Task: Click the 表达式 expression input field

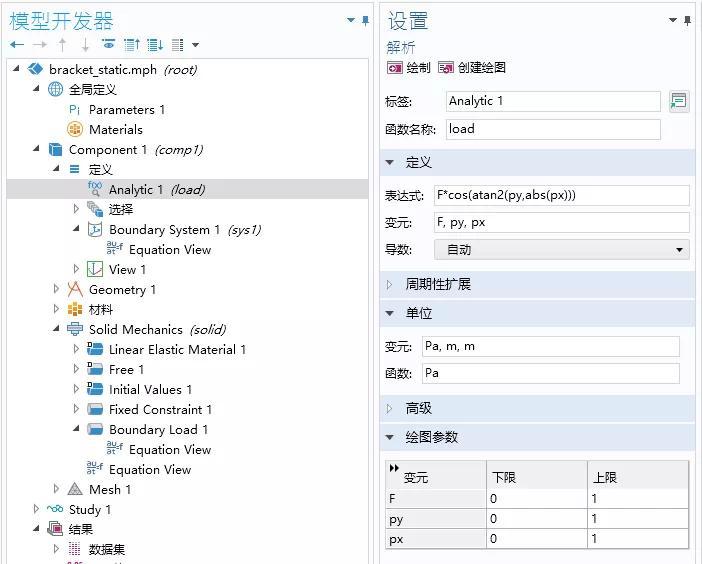Action: pyautogui.click(x=561, y=195)
